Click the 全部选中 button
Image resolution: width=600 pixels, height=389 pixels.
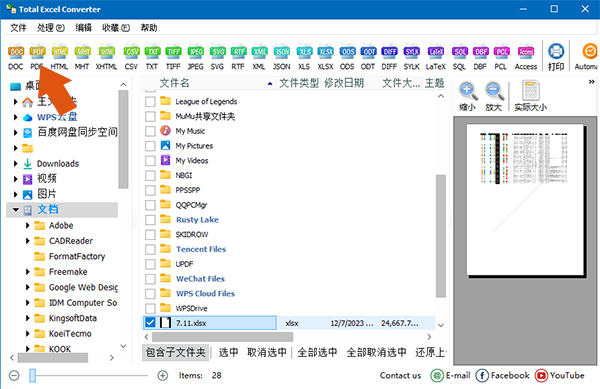click(317, 352)
